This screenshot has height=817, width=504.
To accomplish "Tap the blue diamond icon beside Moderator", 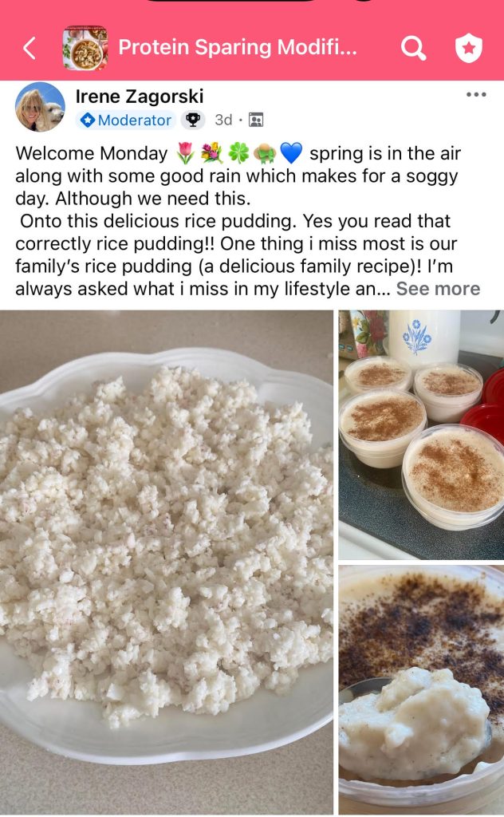I will (89, 120).
